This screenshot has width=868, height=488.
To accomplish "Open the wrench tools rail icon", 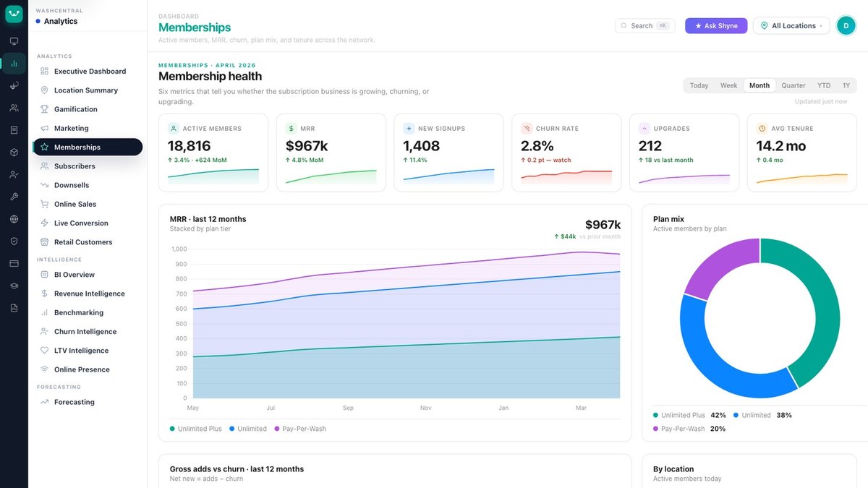I will coord(14,197).
